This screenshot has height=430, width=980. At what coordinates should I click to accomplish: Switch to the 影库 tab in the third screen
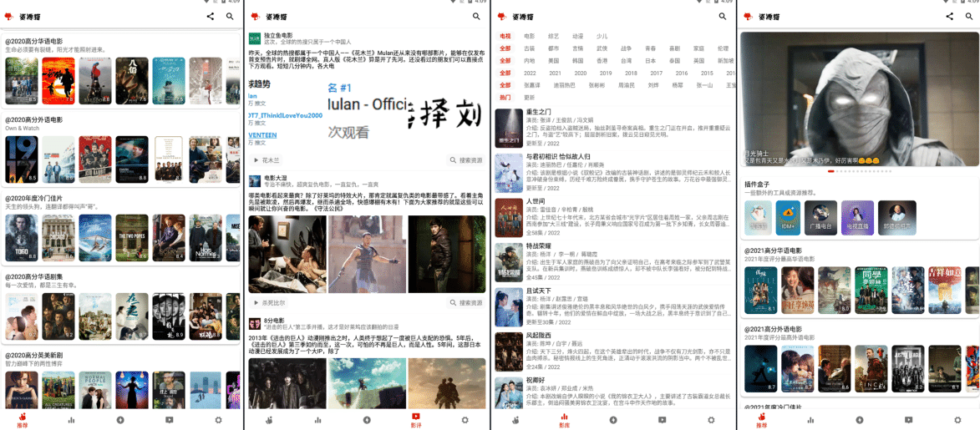564,419
